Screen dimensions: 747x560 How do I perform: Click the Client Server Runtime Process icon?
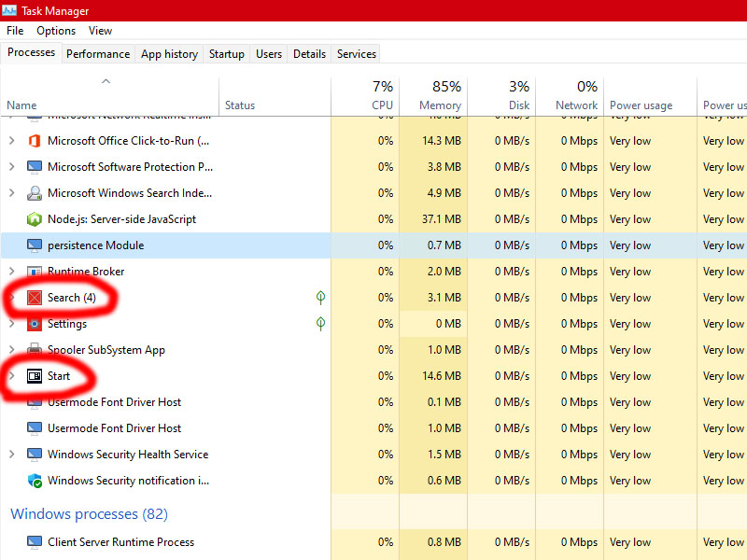click(35, 542)
